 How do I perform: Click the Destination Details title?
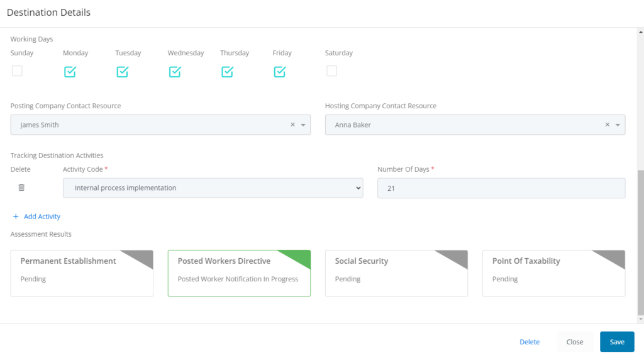click(x=48, y=13)
